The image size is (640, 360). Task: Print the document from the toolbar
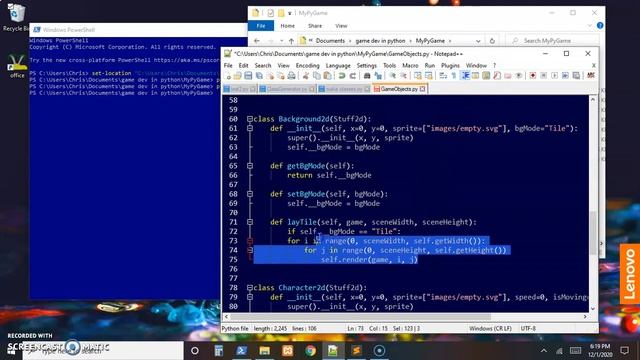pos(291,76)
